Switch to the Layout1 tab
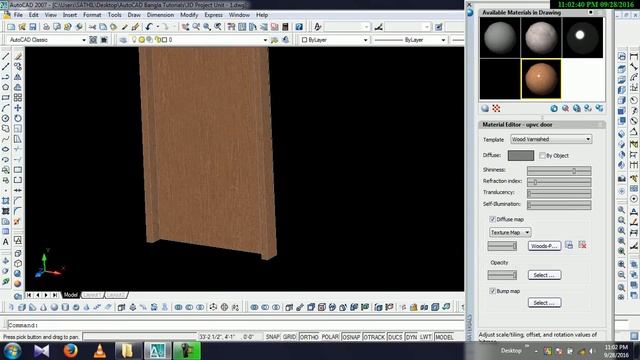The width and height of the screenshot is (640, 360). pos(92,295)
